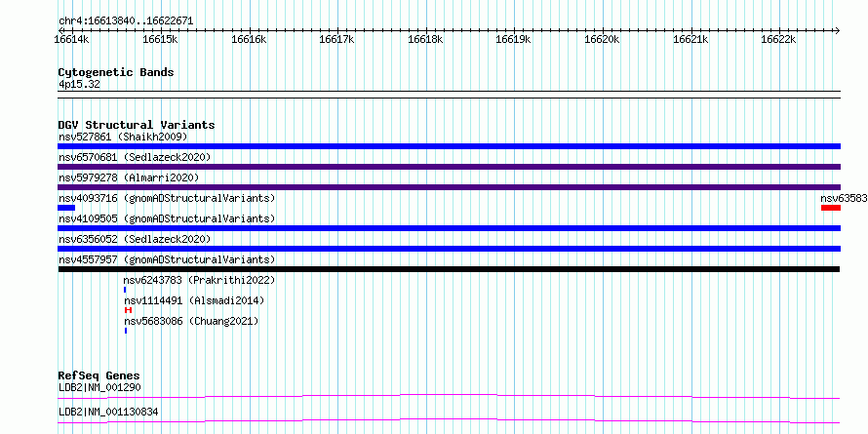Open the truncated nsv63583 variant label

click(x=845, y=198)
